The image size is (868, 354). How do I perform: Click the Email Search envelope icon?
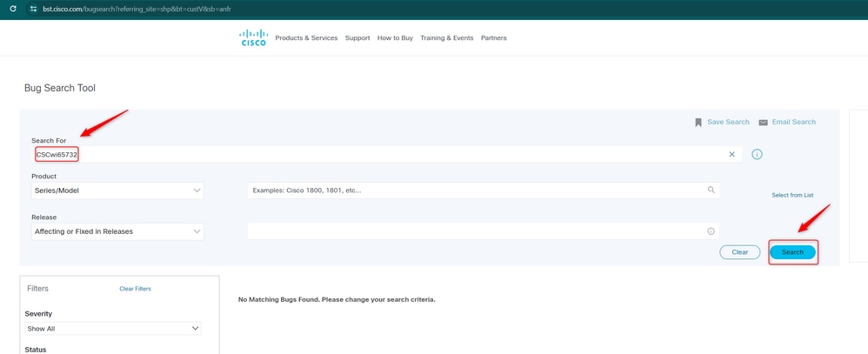pyautogui.click(x=763, y=123)
